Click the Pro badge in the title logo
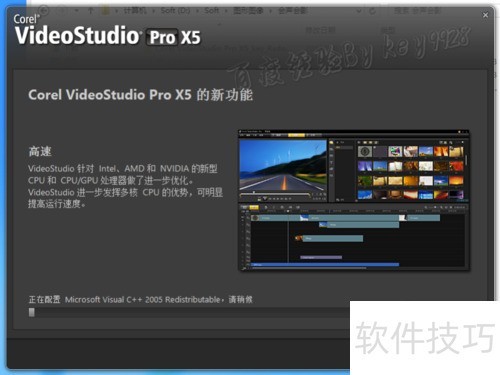The image size is (500, 375). pyautogui.click(x=162, y=37)
